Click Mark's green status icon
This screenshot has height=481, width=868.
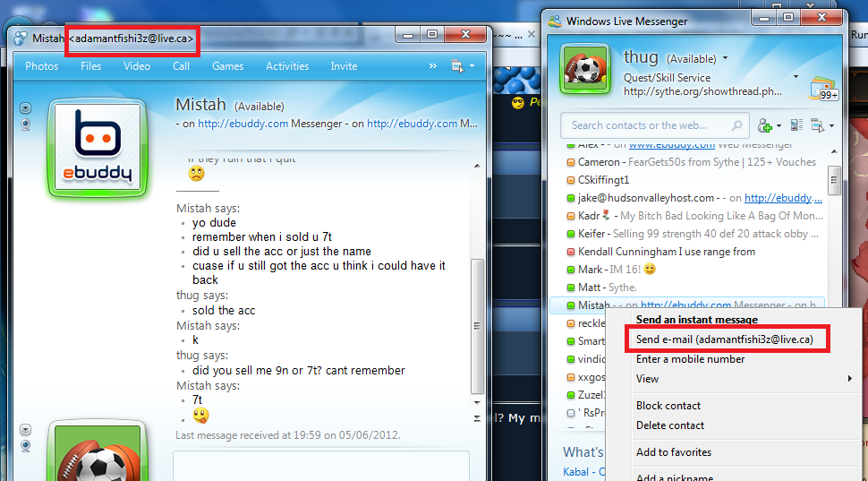[x=571, y=270]
